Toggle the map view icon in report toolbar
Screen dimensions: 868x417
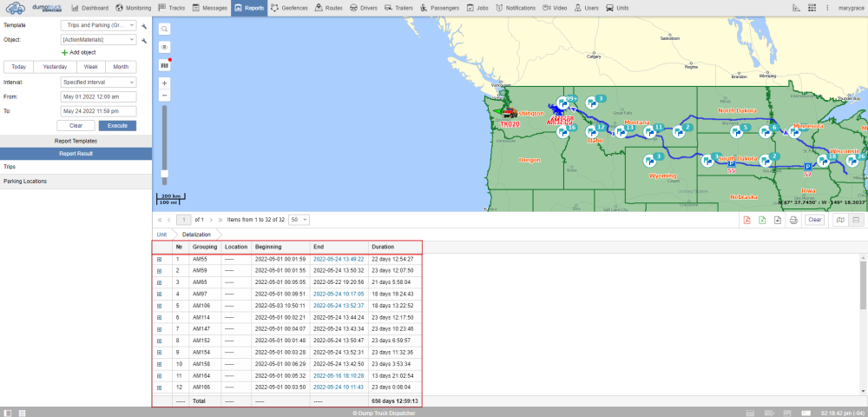[x=839, y=220]
